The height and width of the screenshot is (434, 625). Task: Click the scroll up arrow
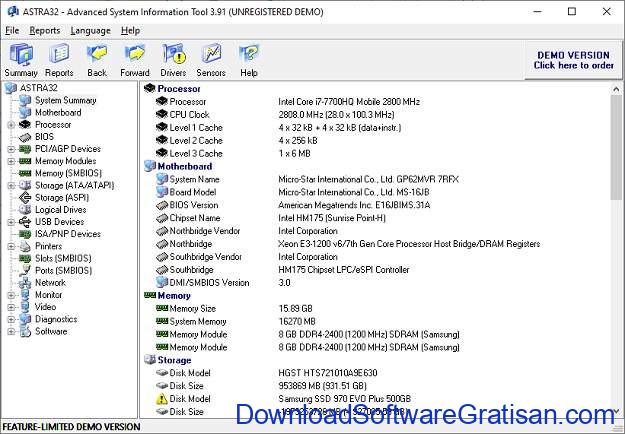(616, 89)
